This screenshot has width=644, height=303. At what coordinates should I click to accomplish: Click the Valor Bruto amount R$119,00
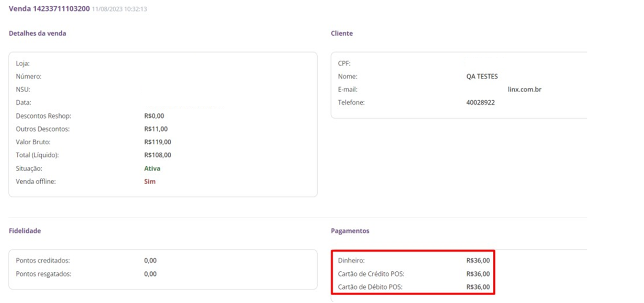pyautogui.click(x=157, y=142)
